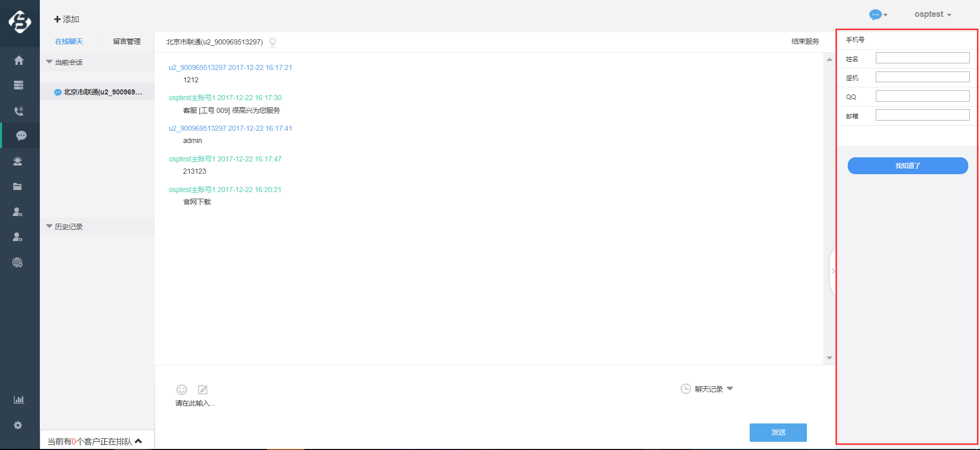
Task: Click the phone call icon in sidebar
Action: click(x=19, y=111)
